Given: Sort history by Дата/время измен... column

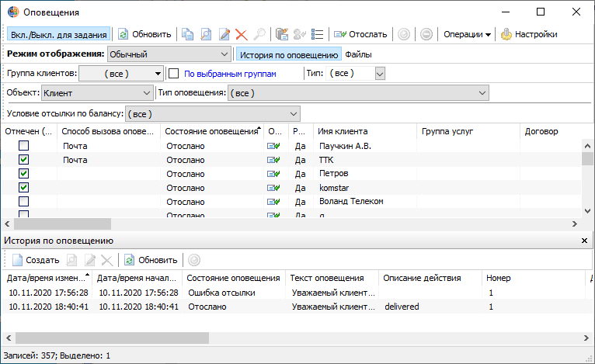Looking at the screenshot, I should 48,278.
